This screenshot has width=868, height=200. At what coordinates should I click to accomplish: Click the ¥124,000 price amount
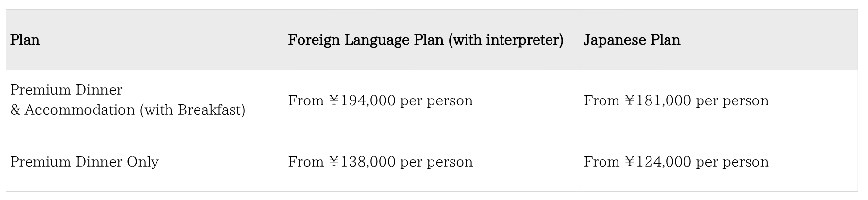click(x=658, y=162)
